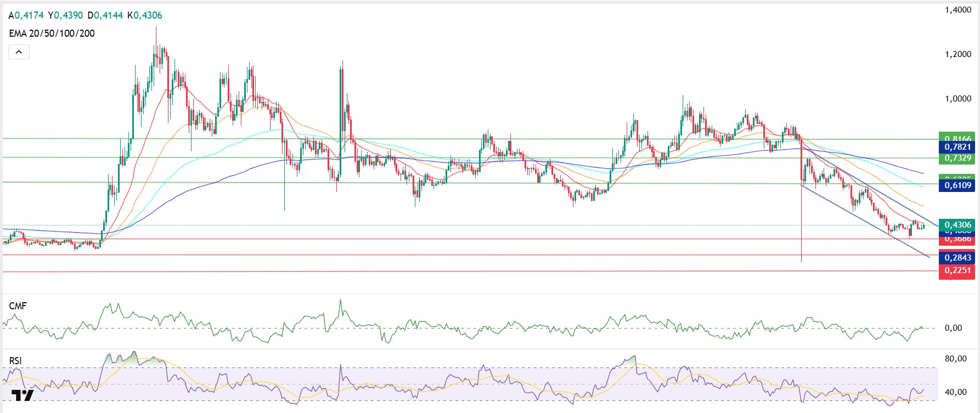Click the RSI 40,00 axis level
980x413 pixels.
tap(955, 392)
